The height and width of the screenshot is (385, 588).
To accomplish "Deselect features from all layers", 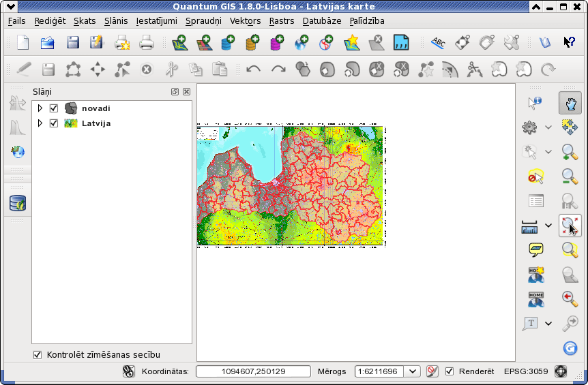I will [x=535, y=176].
